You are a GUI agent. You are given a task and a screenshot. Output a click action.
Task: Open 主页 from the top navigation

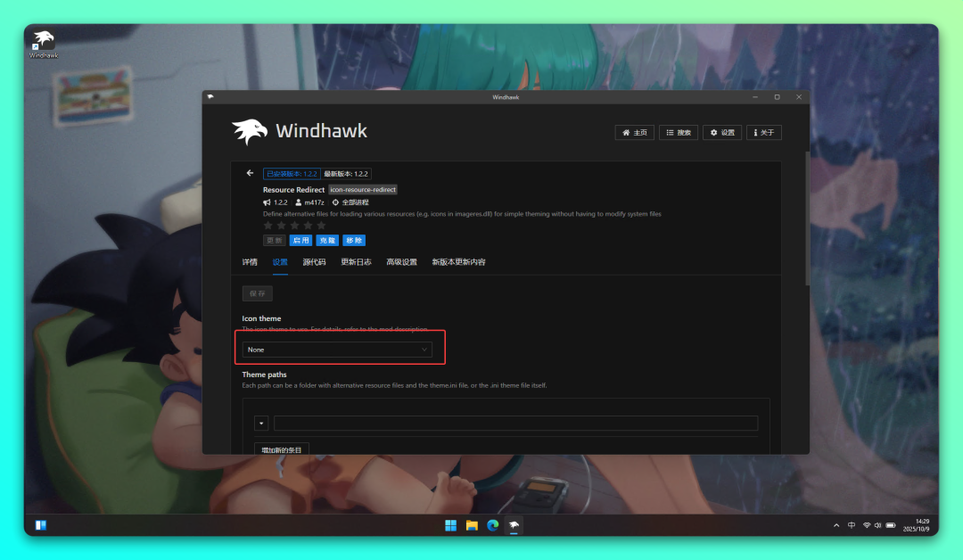pyautogui.click(x=635, y=132)
